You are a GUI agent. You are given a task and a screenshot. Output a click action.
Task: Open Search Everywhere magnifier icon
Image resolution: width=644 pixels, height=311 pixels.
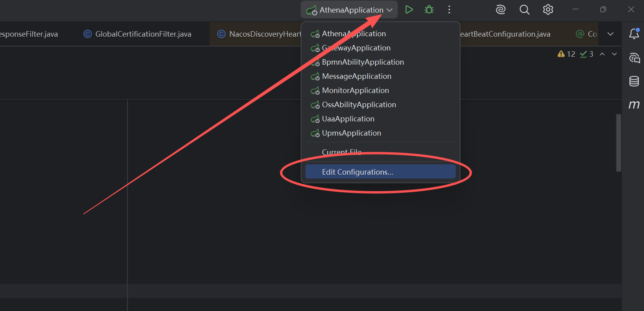coord(524,9)
